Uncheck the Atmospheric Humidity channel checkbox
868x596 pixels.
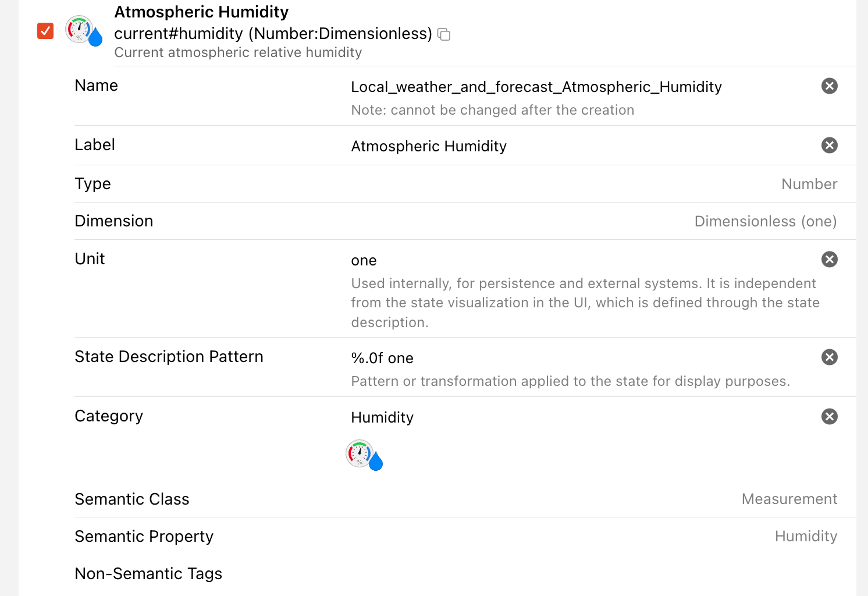pos(45,31)
